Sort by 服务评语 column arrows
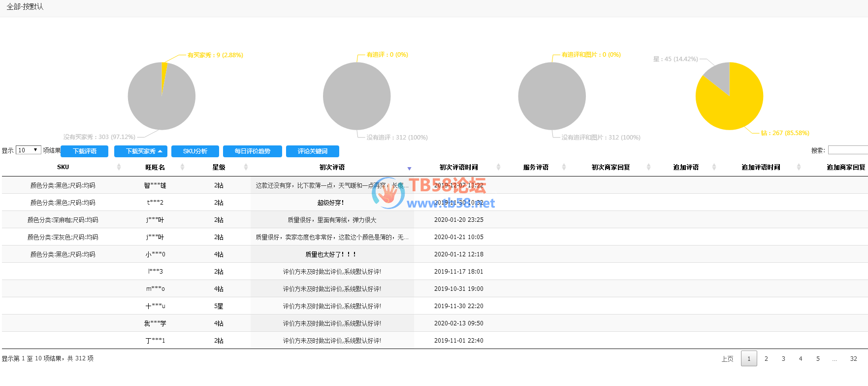This screenshot has height=386, width=868. point(564,167)
